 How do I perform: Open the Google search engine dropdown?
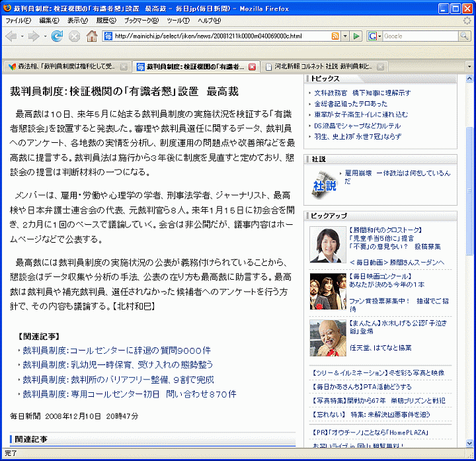point(375,36)
